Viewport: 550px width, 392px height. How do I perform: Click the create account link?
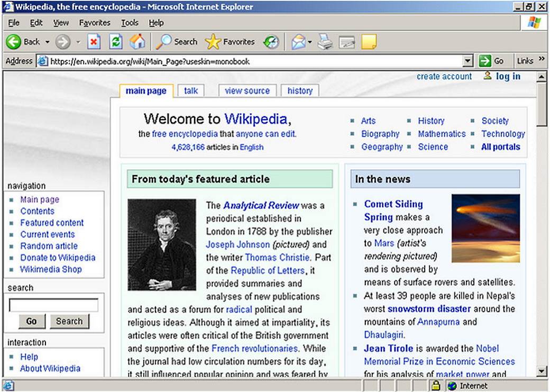pyautogui.click(x=444, y=76)
